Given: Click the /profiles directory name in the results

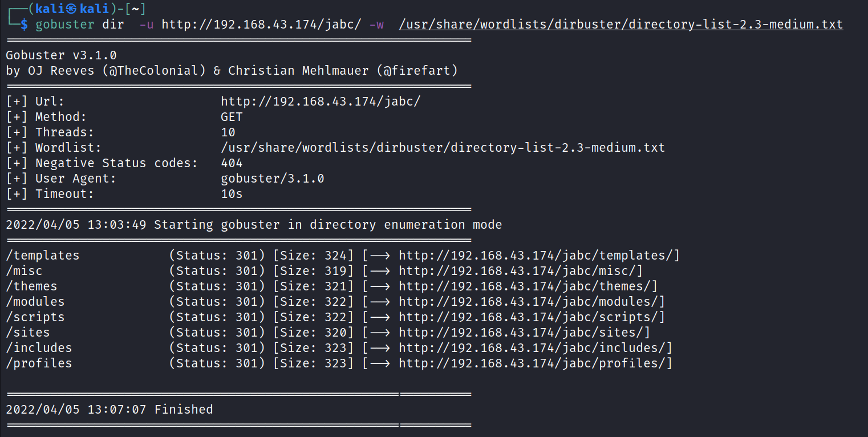Looking at the screenshot, I should [39, 363].
